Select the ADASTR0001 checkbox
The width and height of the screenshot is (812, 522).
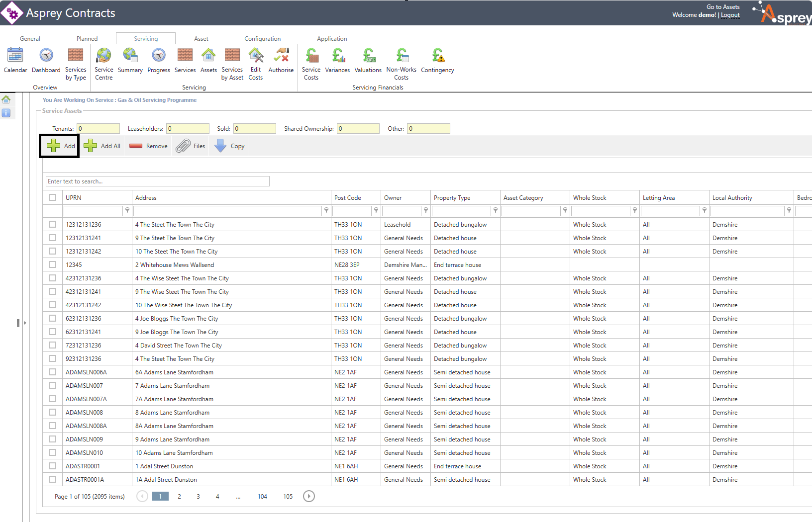point(53,466)
